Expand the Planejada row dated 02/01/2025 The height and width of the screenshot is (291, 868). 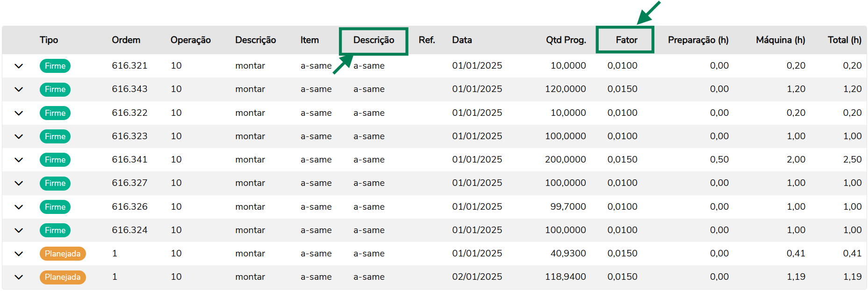[x=19, y=277]
